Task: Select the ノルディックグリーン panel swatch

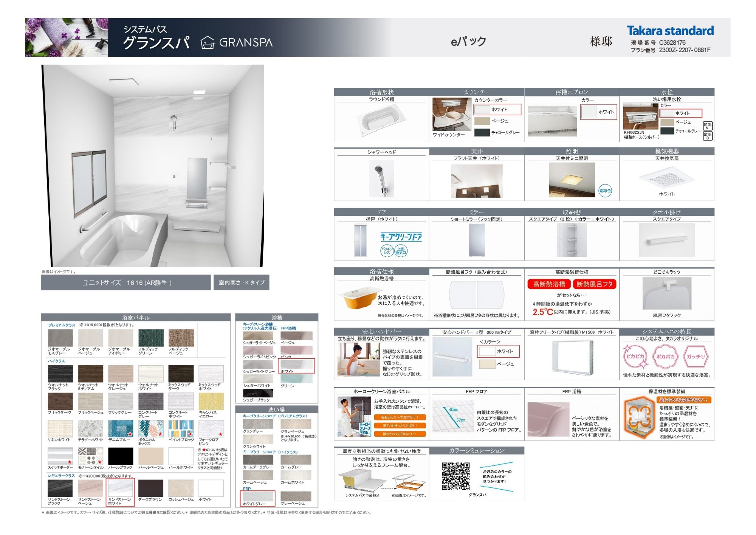Action: pyautogui.click(x=151, y=338)
